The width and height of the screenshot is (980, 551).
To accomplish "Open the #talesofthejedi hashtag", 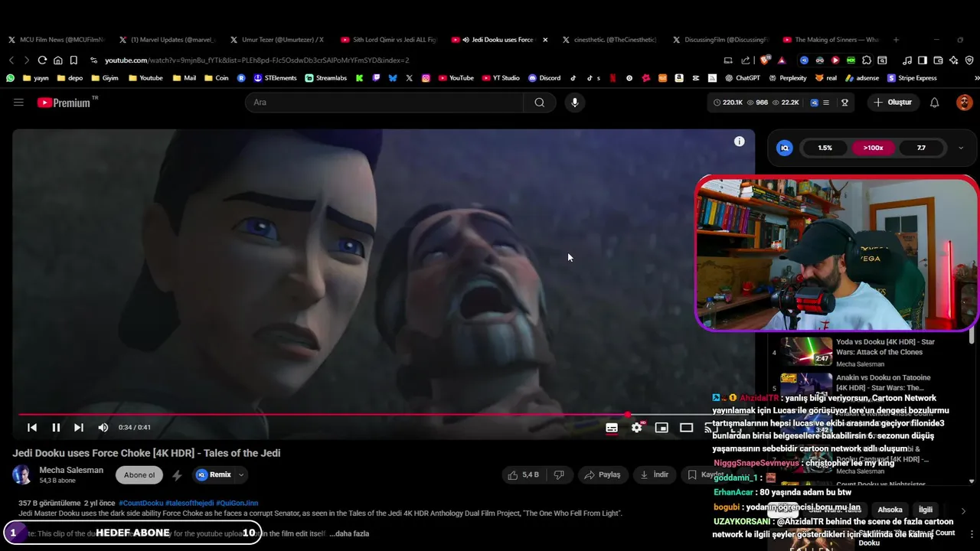I will [189, 503].
